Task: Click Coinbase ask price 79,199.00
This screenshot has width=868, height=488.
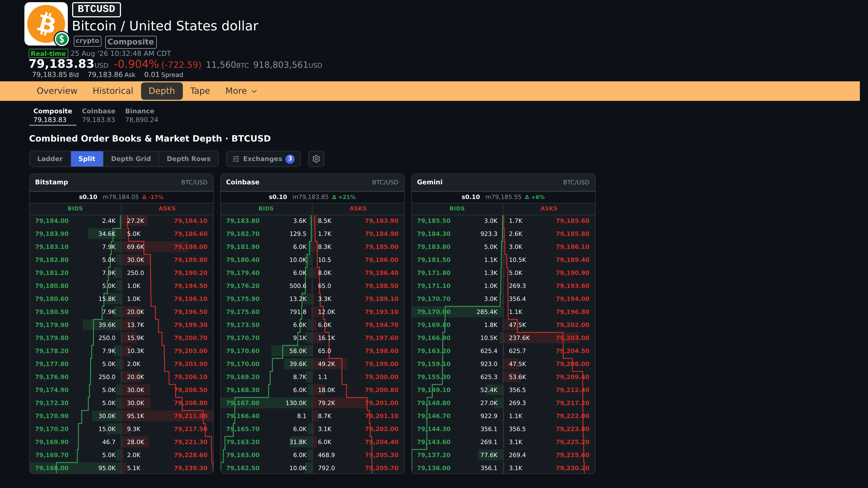Action: [x=382, y=364]
